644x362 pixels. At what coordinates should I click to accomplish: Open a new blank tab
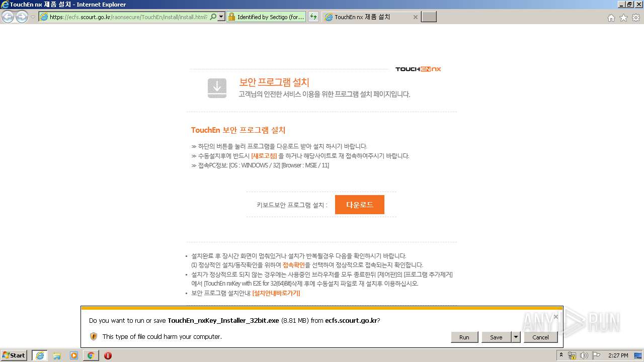tap(429, 17)
